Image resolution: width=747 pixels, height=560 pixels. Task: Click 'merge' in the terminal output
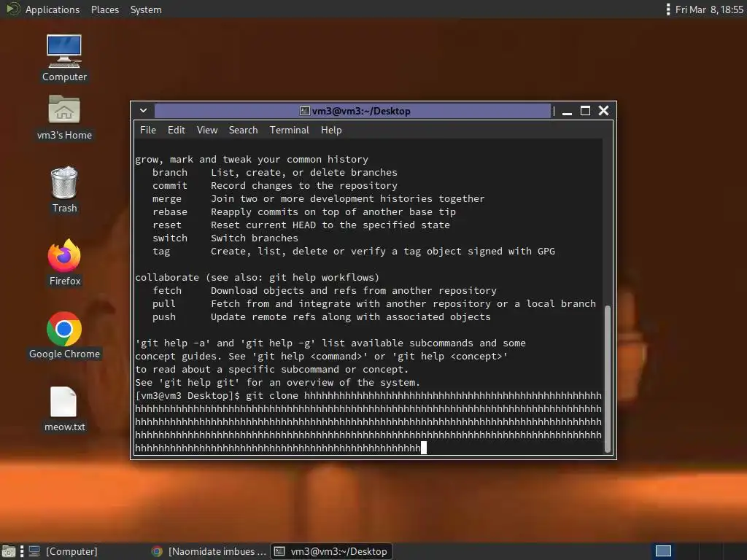(167, 198)
